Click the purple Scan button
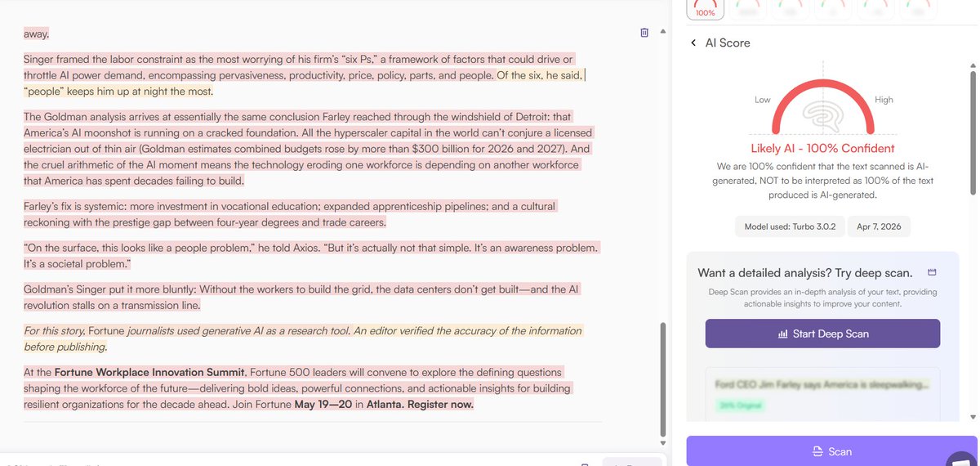Screen dimensions: 980x466 click(x=832, y=451)
